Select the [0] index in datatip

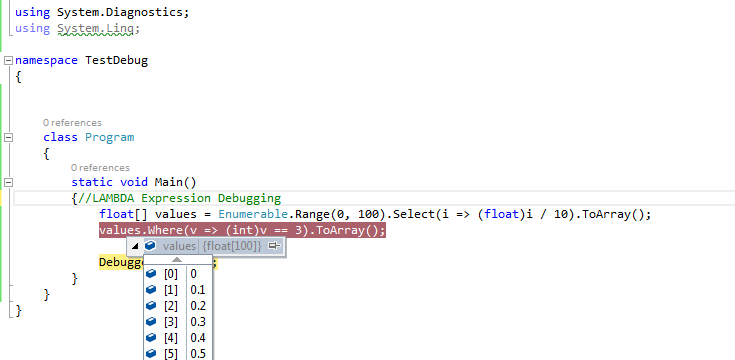click(171, 274)
